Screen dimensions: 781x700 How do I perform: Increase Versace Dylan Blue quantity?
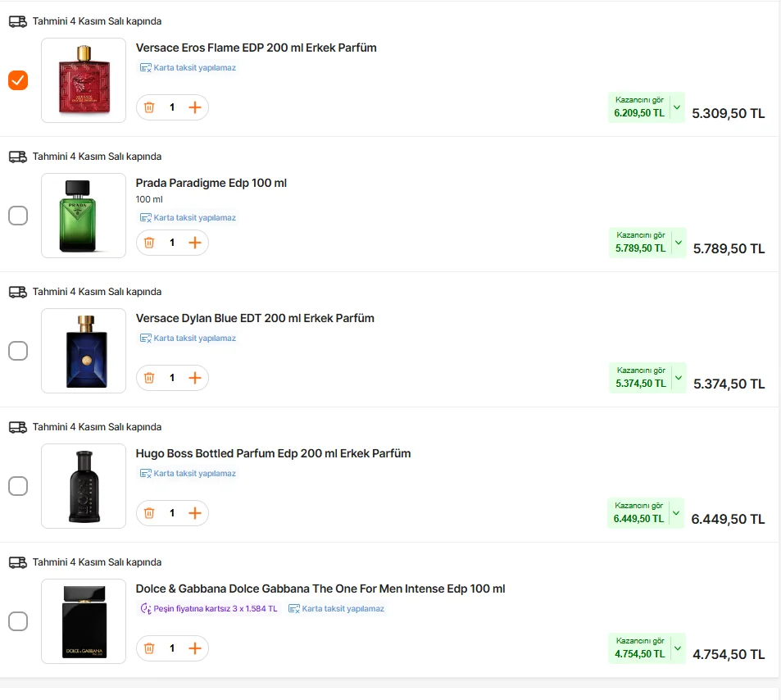[x=195, y=378]
